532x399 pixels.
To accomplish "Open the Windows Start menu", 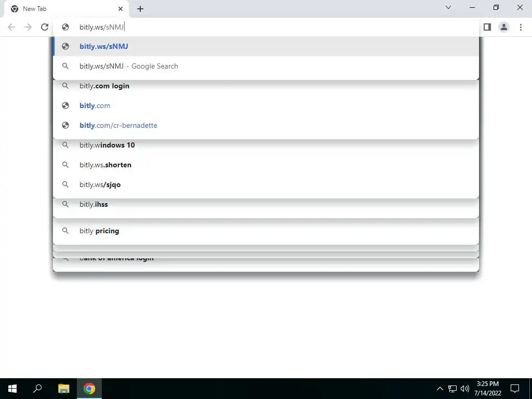I will coord(12,389).
